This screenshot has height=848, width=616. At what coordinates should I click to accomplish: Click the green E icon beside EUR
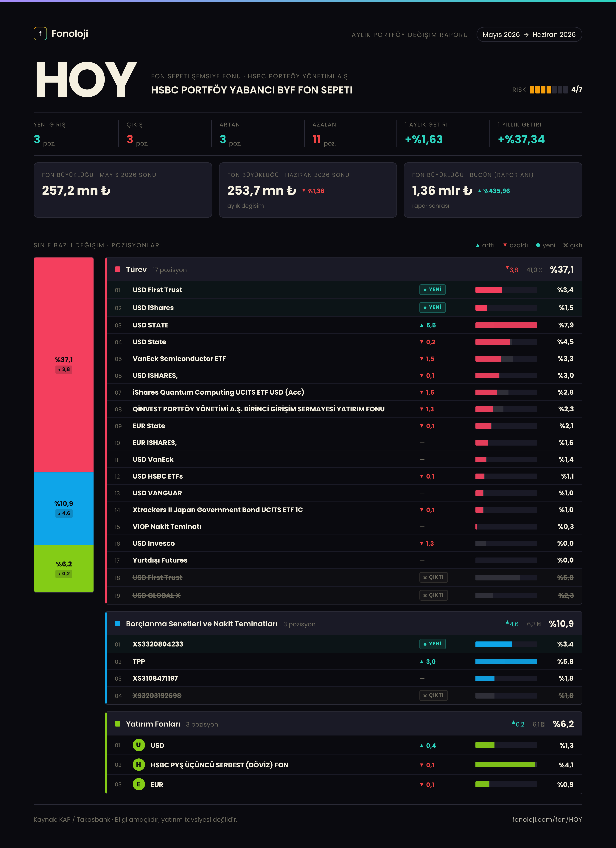[x=138, y=784]
